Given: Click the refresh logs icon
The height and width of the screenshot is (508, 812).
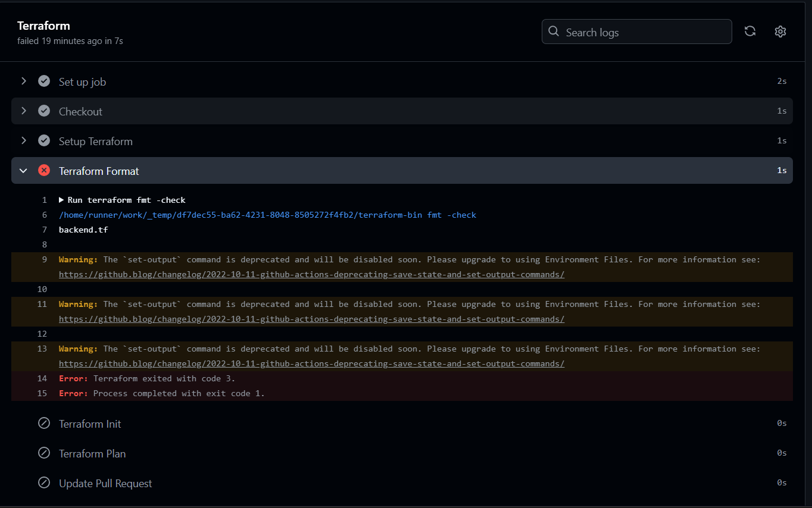Looking at the screenshot, I should (x=750, y=32).
